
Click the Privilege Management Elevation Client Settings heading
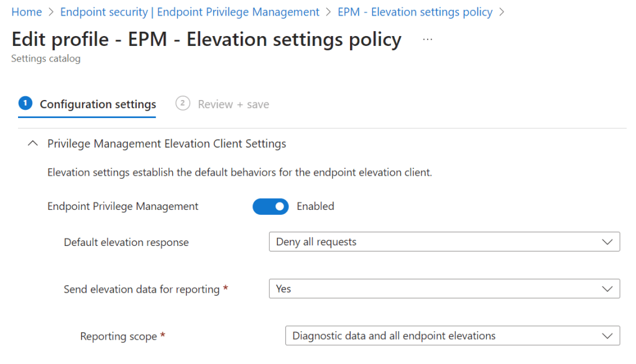pos(167,143)
